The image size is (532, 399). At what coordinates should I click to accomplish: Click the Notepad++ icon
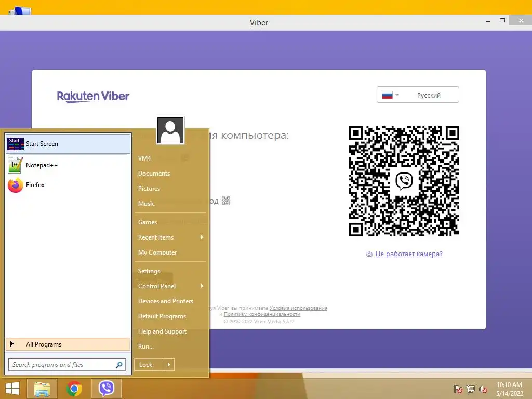[15, 165]
